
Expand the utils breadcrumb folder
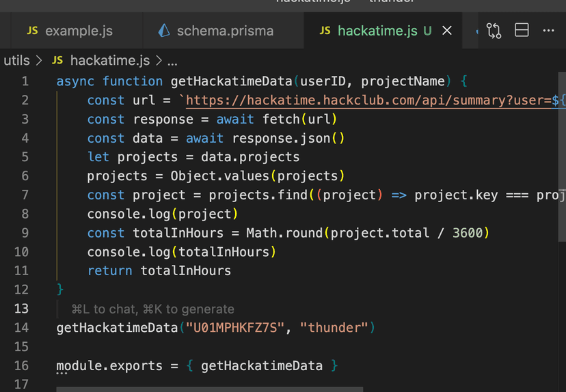pos(16,60)
